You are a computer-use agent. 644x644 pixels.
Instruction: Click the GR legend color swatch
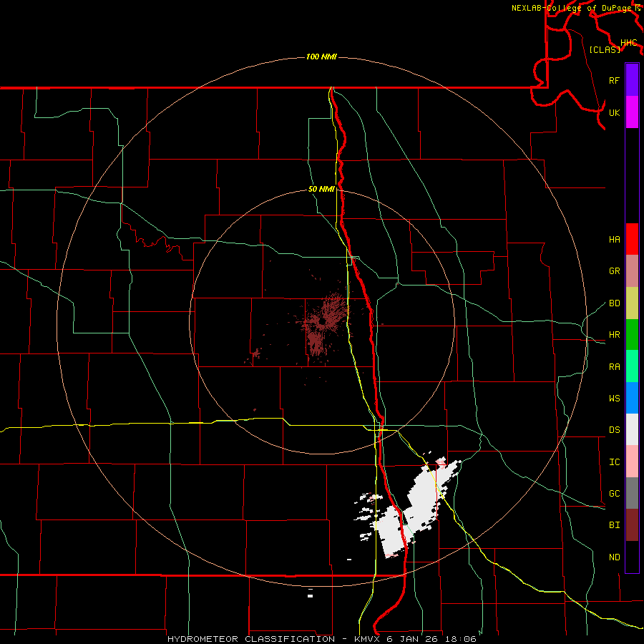tap(632, 270)
